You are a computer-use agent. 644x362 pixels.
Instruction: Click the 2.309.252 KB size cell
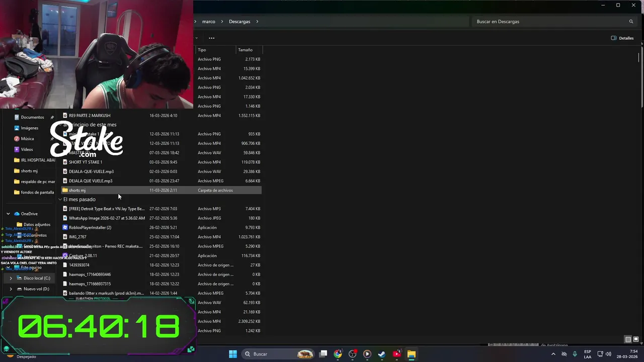[250, 321]
